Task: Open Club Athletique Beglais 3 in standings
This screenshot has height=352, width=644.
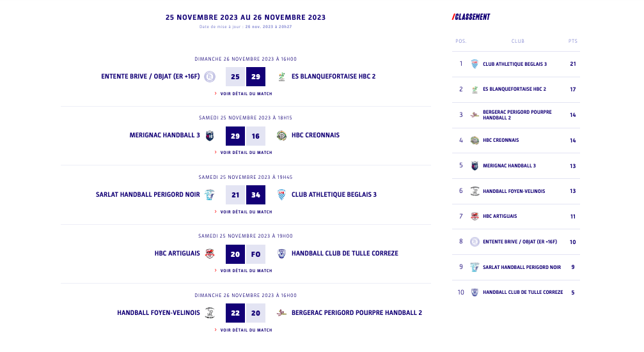Action: (x=515, y=64)
